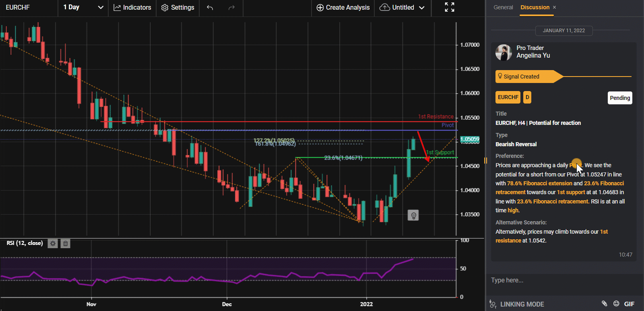Click Create Analysis button

[x=343, y=8]
